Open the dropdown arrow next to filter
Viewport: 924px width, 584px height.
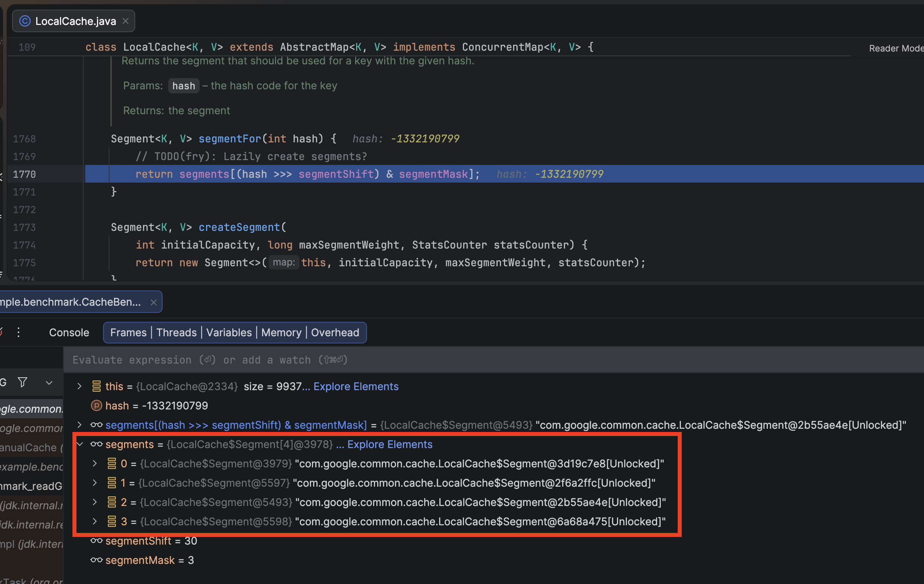coord(49,382)
